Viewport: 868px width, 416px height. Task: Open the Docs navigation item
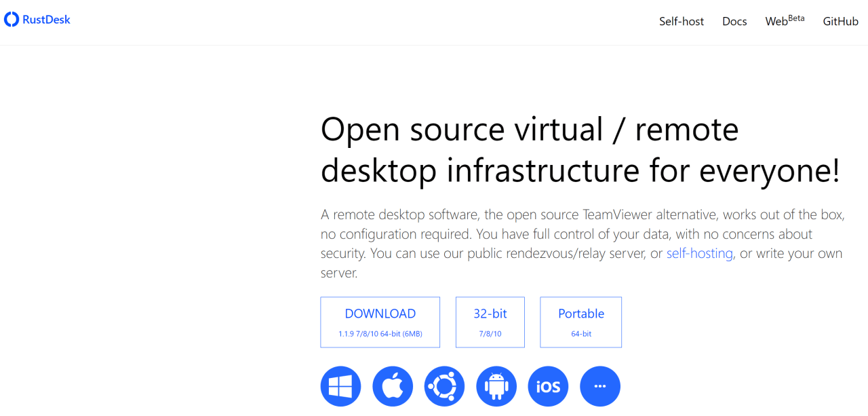coord(734,22)
